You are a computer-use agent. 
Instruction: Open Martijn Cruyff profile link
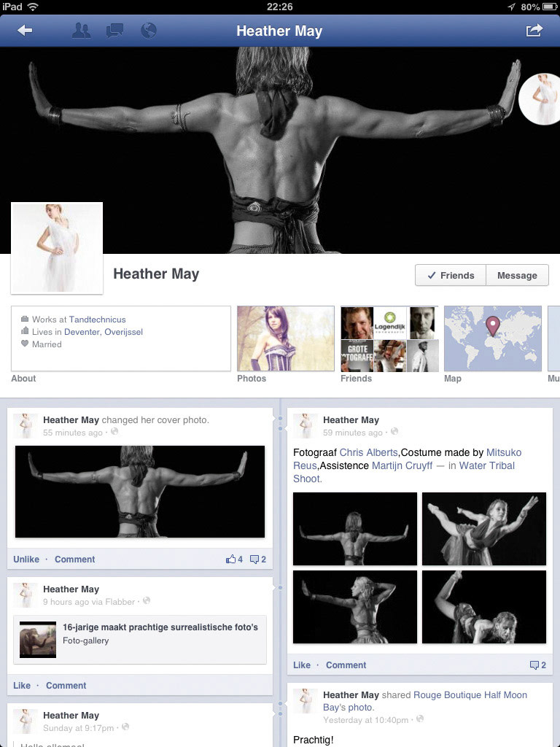[x=402, y=465]
